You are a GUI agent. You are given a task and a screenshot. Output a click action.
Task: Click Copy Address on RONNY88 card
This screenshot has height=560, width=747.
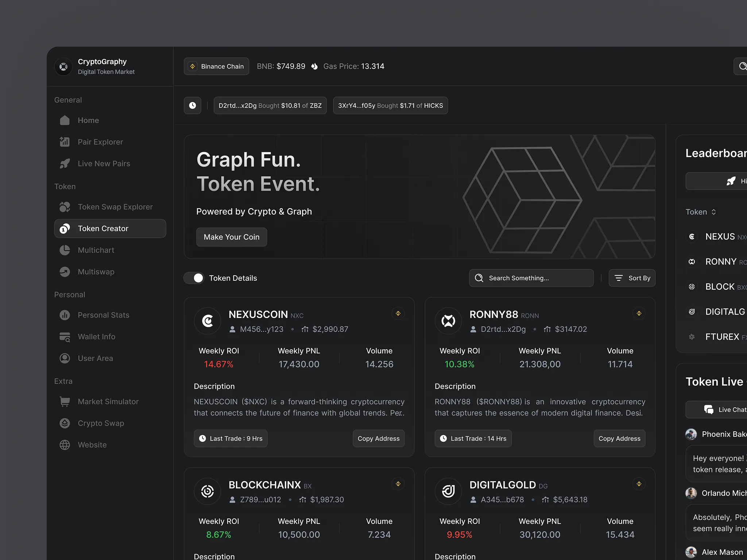click(619, 438)
